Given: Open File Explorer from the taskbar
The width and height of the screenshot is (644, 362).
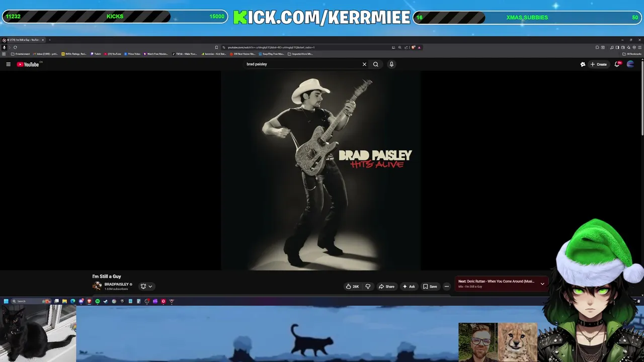Looking at the screenshot, I should tap(64, 301).
